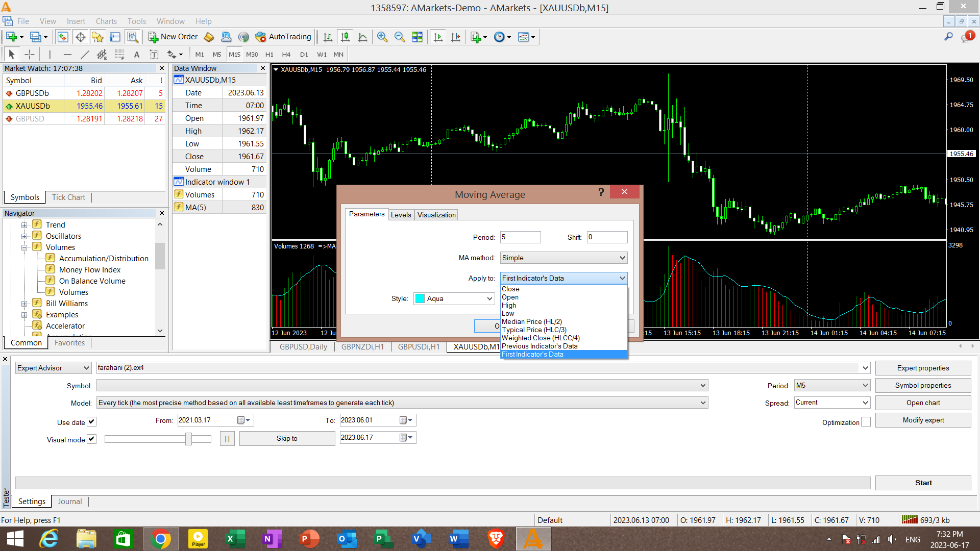Viewport: 980px width, 551px height.
Task: Switch chart to H1 timeframe
Action: tap(269, 54)
